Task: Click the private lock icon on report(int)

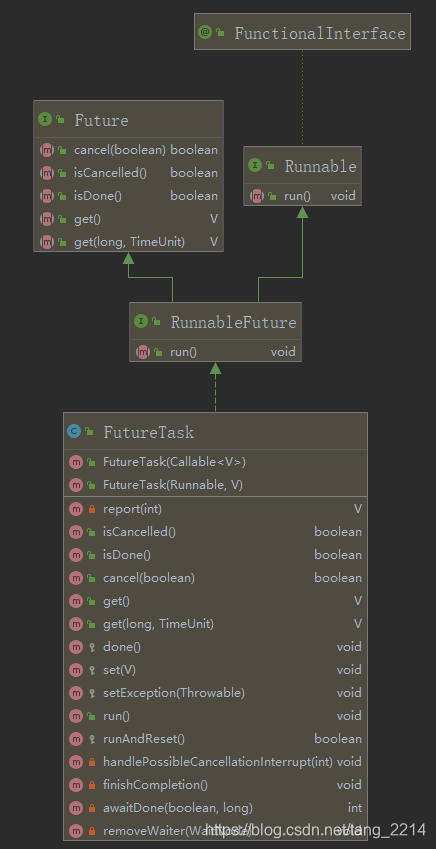Action: tap(92, 509)
